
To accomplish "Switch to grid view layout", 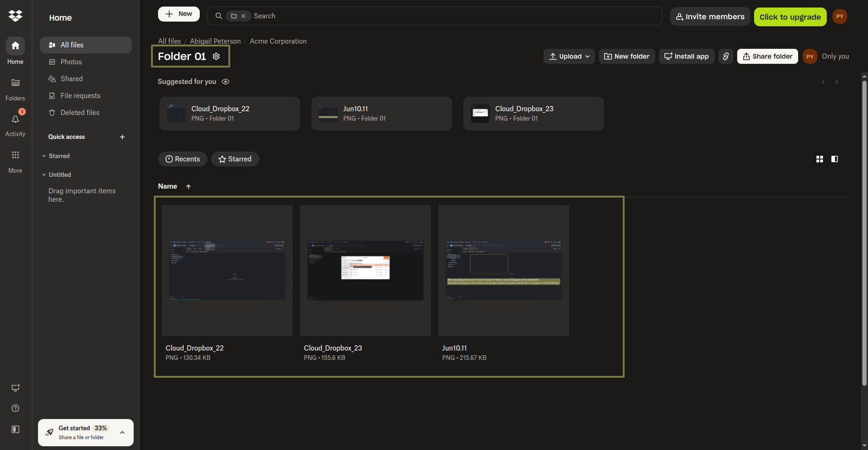I will [820, 159].
